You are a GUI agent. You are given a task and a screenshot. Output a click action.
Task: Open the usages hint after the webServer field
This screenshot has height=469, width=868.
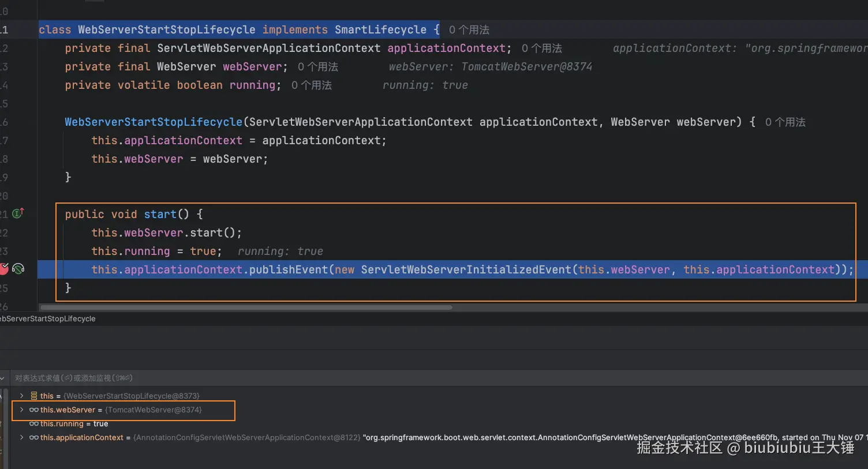click(x=317, y=67)
